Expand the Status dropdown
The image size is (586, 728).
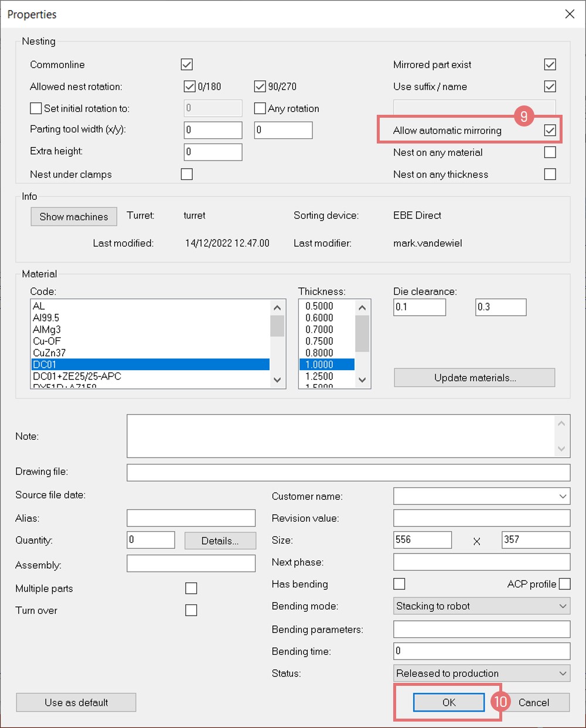tap(481, 674)
